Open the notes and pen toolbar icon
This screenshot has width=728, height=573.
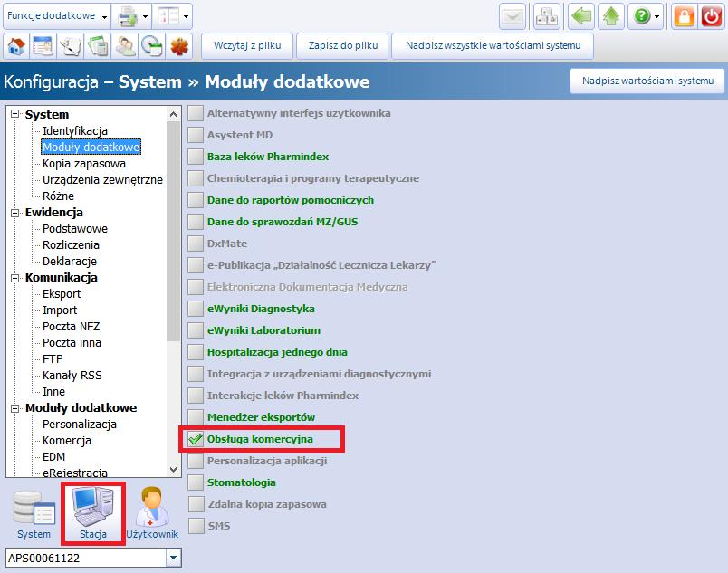[70, 46]
